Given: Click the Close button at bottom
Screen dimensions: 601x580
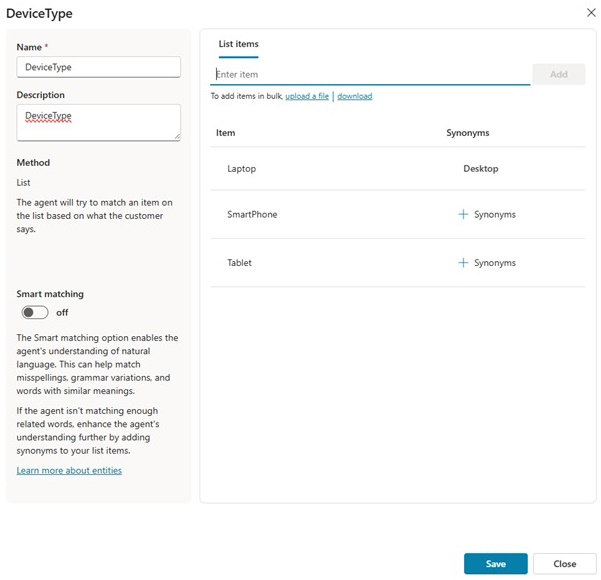Looking at the screenshot, I should (x=564, y=563).
